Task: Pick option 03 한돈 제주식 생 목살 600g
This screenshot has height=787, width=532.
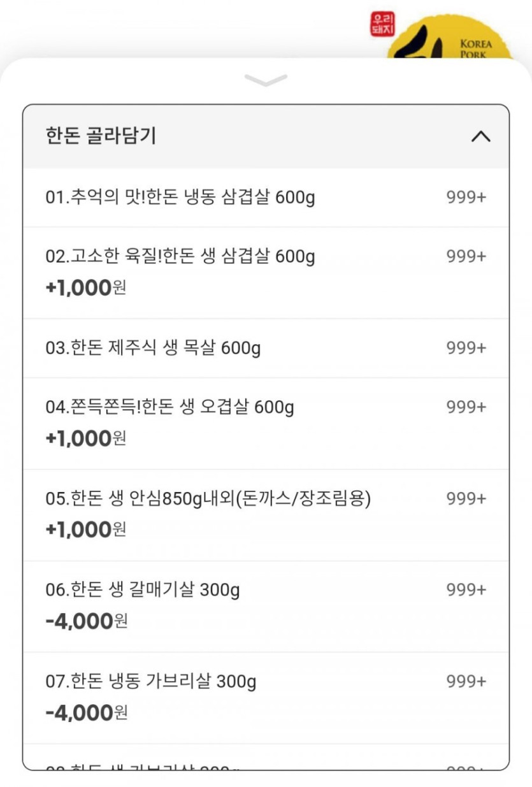Action: point(153,348)
